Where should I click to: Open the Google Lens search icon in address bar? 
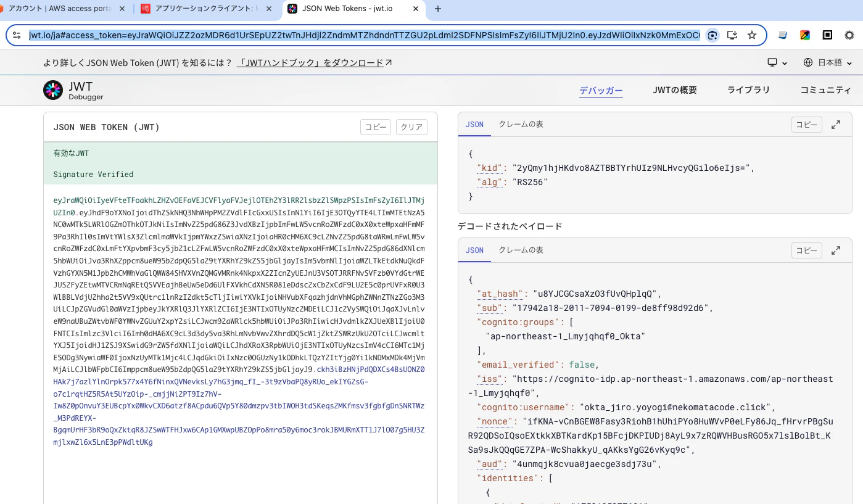[x=712, y=35]
